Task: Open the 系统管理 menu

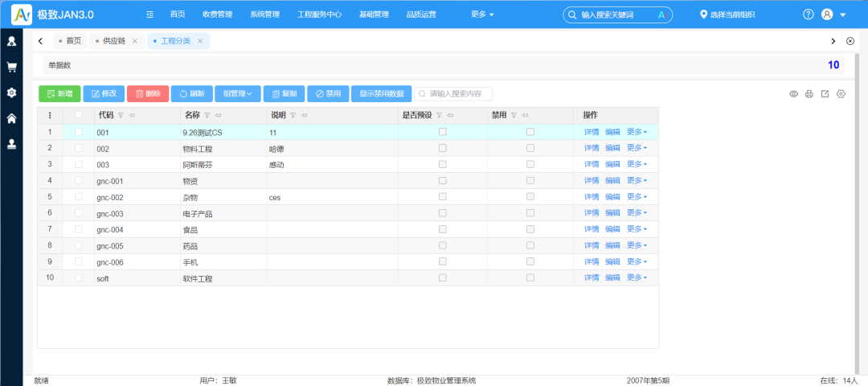Action: point(264,14)
